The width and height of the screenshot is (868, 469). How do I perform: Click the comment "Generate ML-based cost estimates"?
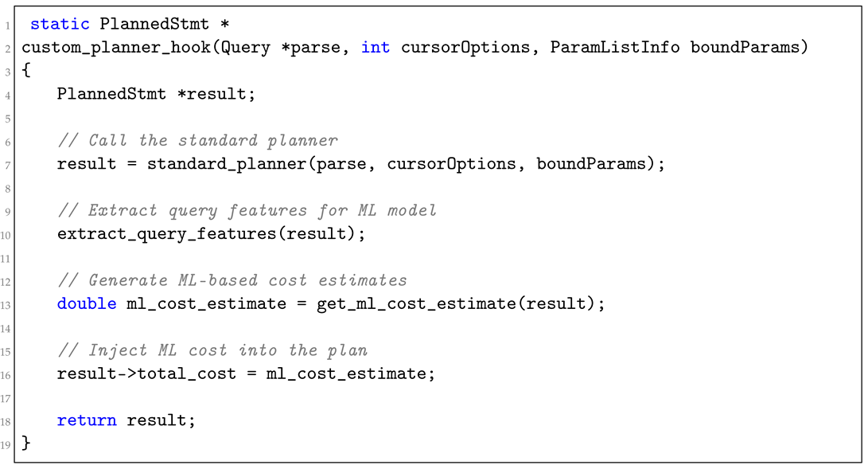tap(232, 280)
